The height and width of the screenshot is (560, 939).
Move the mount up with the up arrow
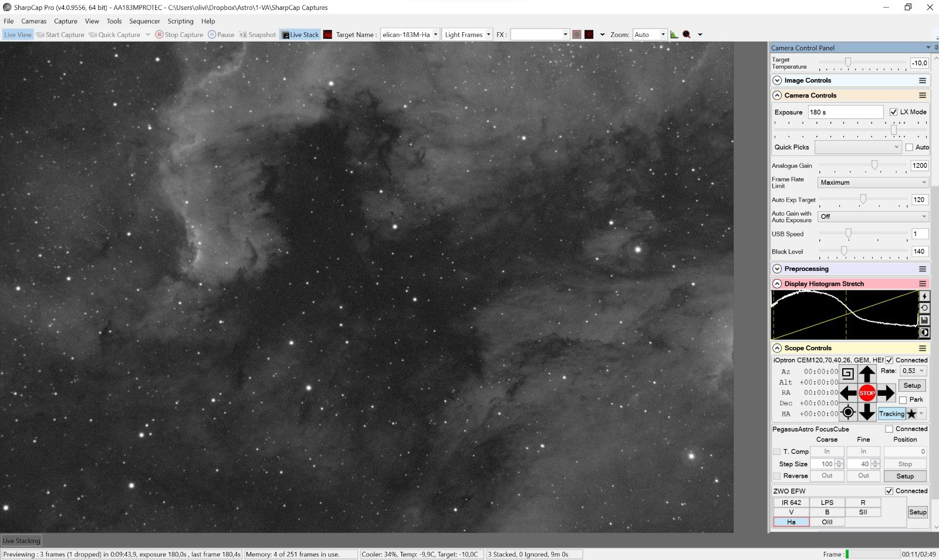point(867,374)
